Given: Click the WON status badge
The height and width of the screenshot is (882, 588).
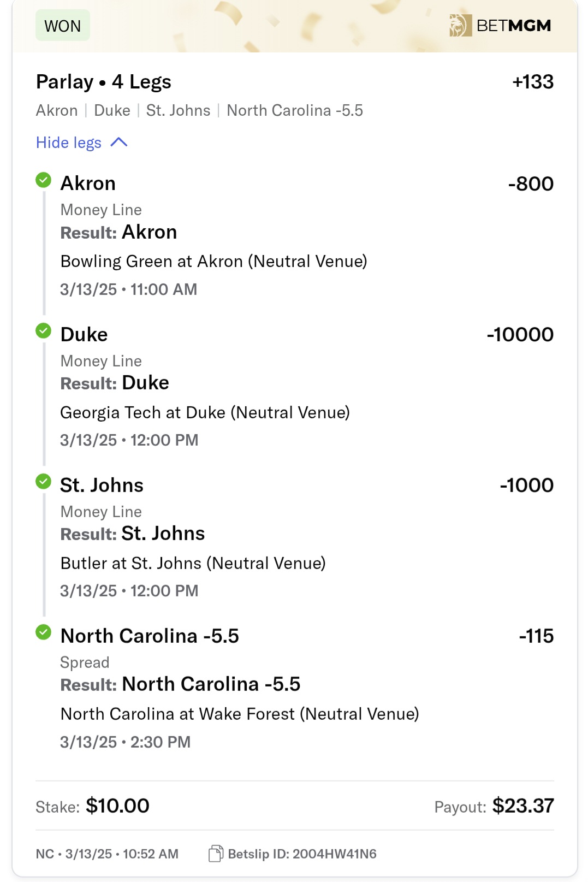Looking at the screenshot, I should (x=63, y=26).
